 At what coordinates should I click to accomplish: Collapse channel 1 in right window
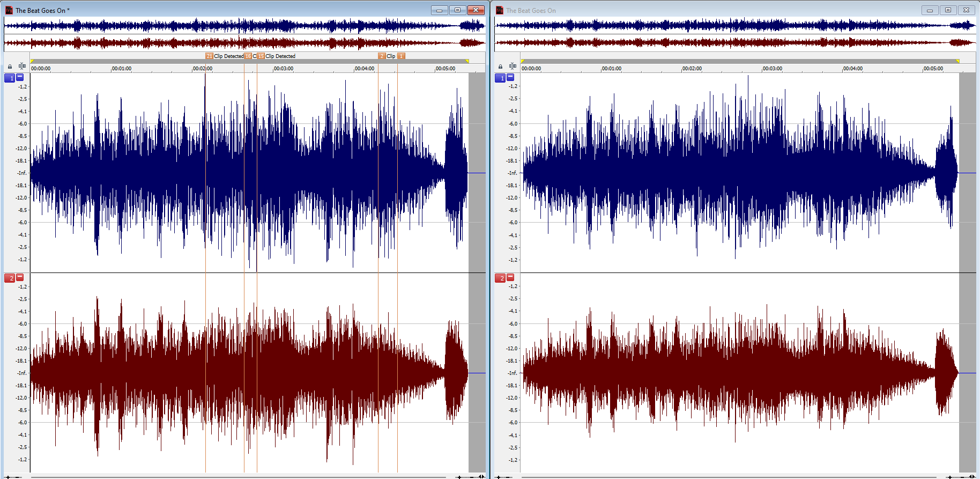(511, 77)
